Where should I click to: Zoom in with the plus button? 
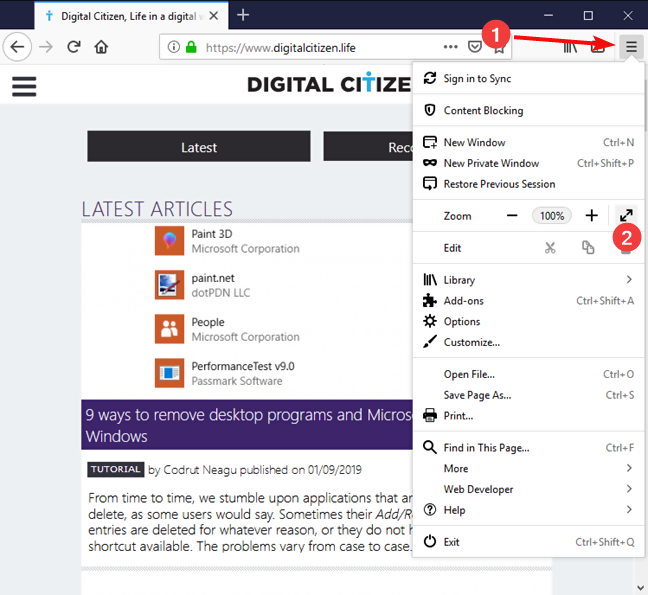(x=591, y=216)
